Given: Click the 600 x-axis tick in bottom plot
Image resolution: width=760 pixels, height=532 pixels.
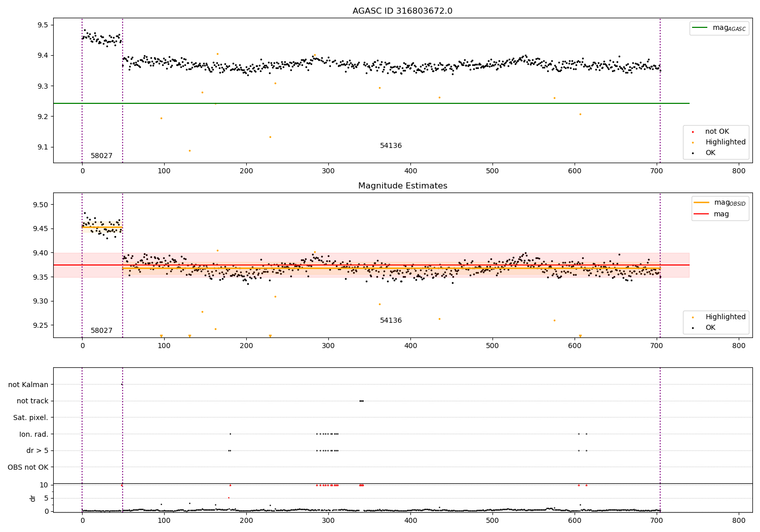Looking at the screenshot, I should click(x=575, y=520).
